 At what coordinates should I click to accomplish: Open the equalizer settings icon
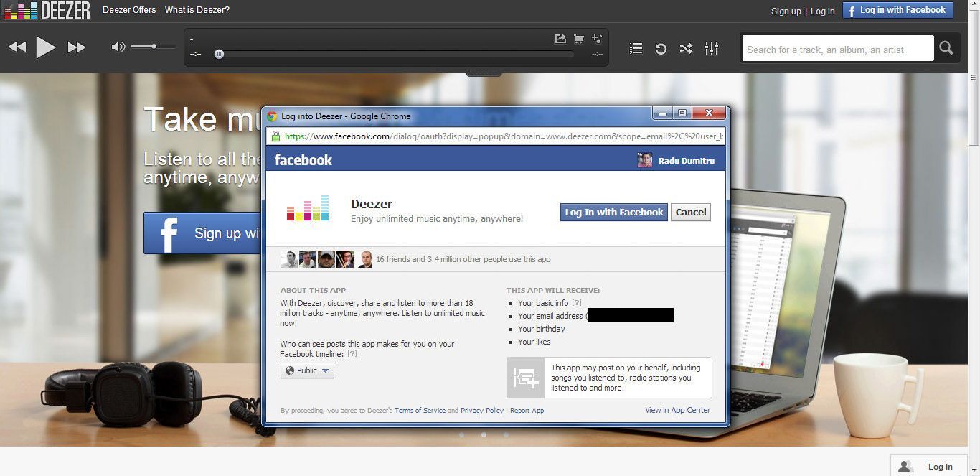711,48
